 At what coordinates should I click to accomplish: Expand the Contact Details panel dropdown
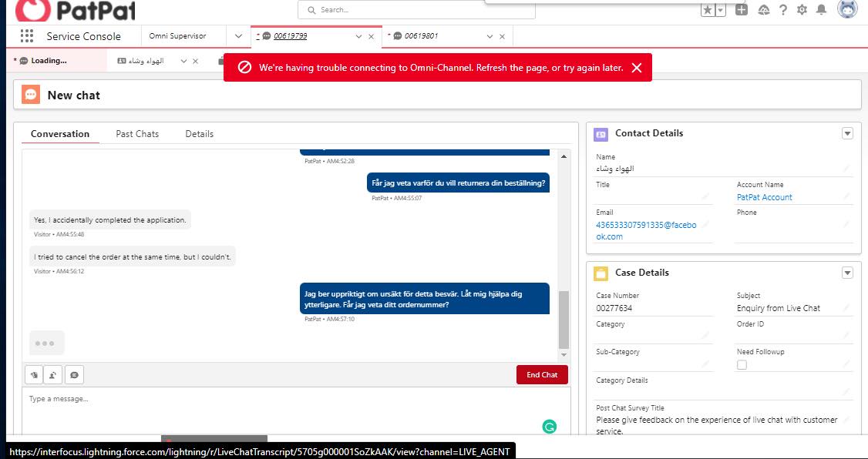[847, 133]
